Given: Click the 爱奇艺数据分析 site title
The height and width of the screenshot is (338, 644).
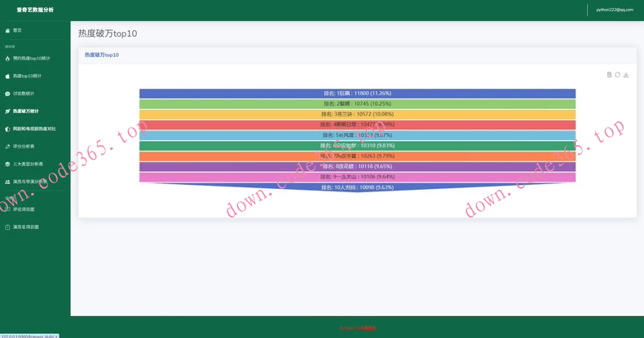Looking at the screenshot, I should (35, 10).
